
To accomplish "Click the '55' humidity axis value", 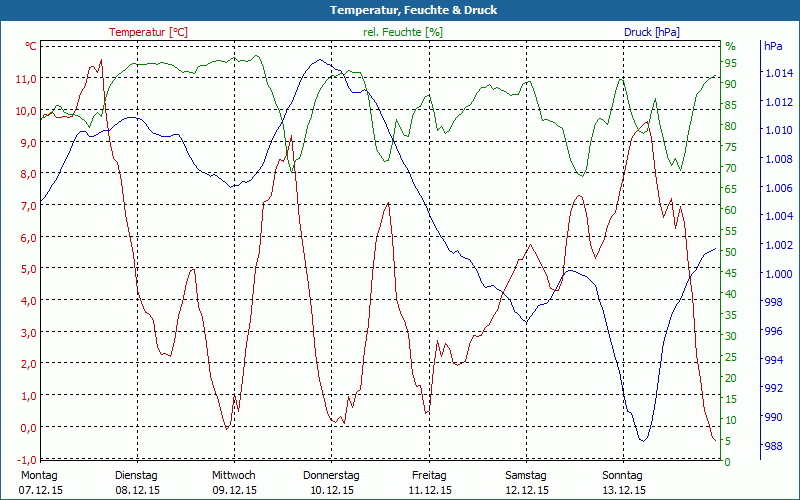I will (731, 231).
